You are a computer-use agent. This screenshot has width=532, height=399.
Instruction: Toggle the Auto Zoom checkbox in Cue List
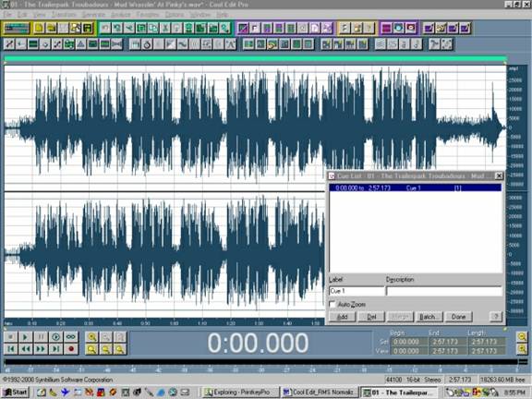point(332,305)
